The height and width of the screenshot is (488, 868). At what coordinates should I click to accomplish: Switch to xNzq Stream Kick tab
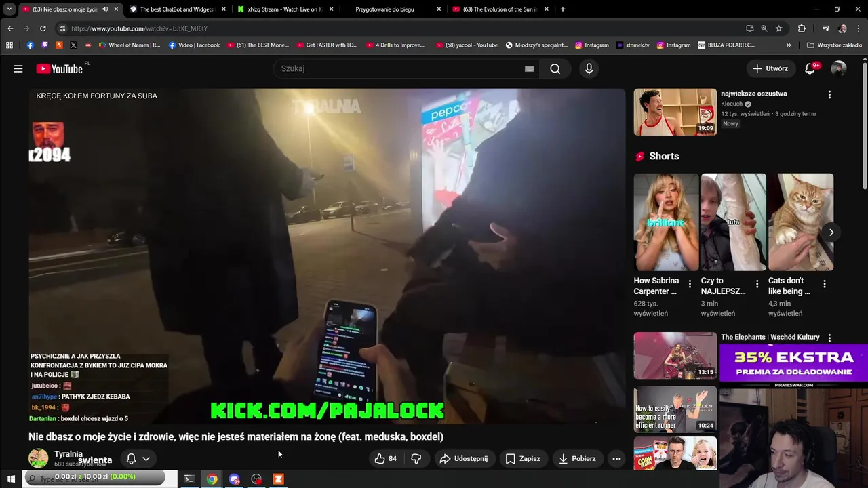[285, 9]
